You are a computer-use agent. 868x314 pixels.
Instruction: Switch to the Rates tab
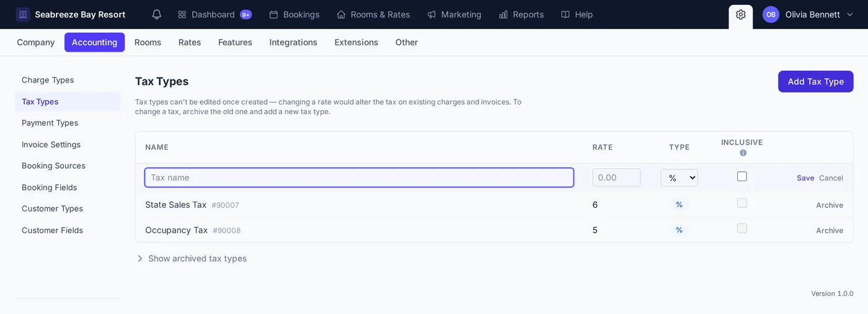click(190, 42)
